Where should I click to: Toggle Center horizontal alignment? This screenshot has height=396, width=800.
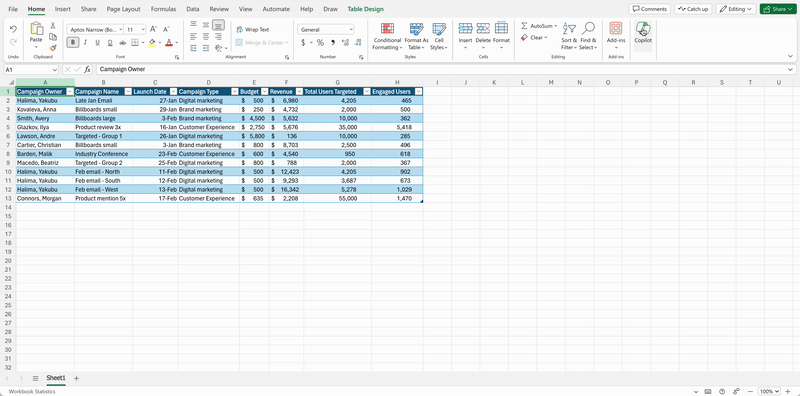(206, 37)
